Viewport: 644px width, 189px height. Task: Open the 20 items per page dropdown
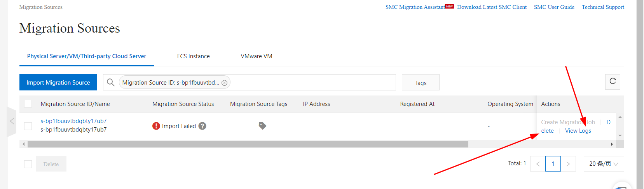604,164
